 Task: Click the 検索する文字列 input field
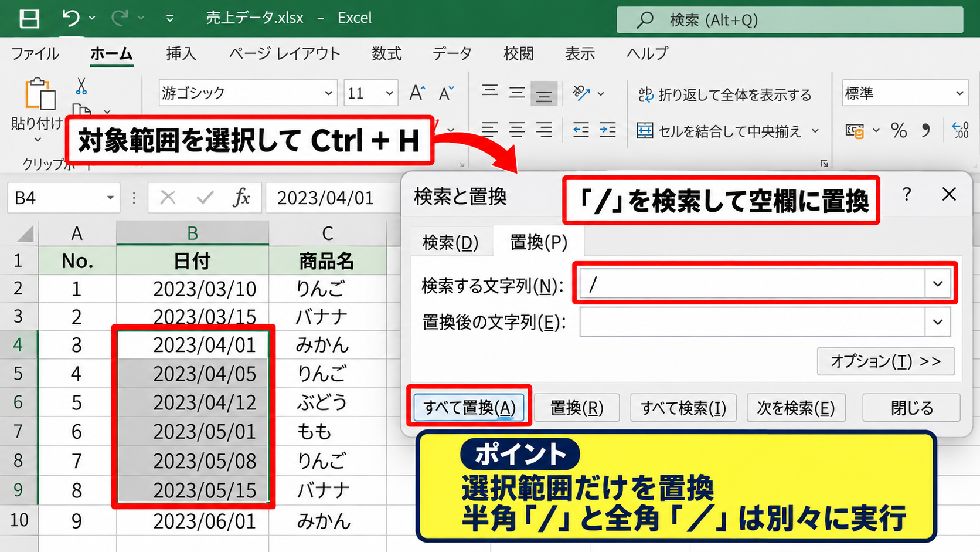pos(753,284)
